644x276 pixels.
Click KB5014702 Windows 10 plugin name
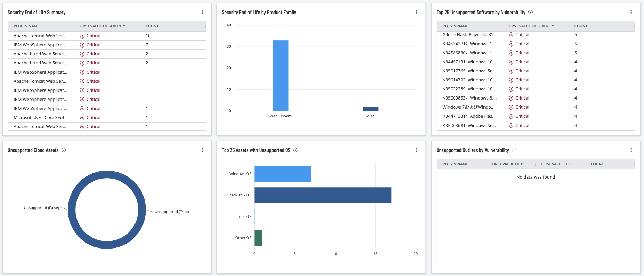click(470, 80)
